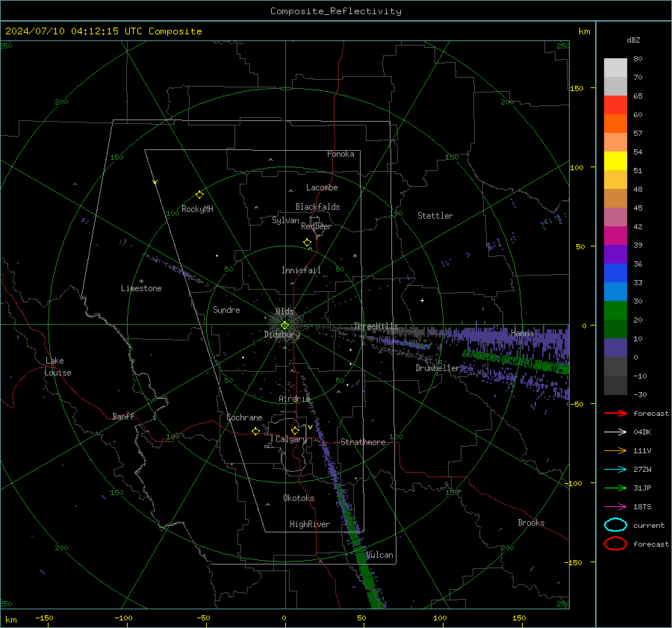Click the Innisfail label
This screenshot has height=628, width=672.
(301, 270)
